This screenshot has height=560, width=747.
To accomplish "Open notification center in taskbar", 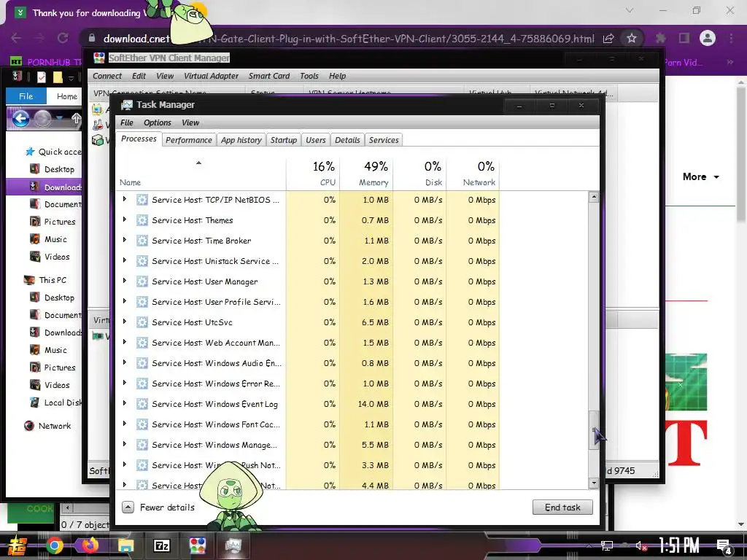I will tap(724, 547).
